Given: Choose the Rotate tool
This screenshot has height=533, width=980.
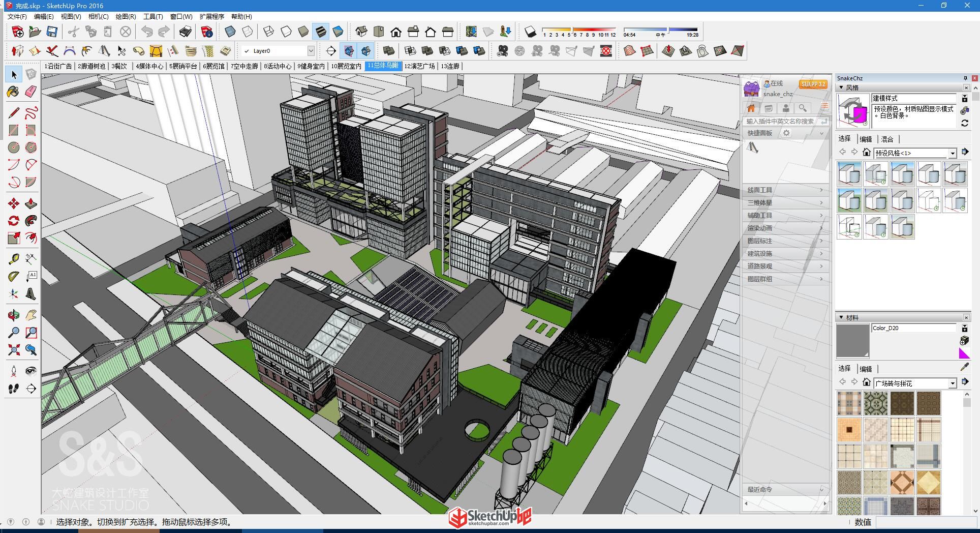Looking at the screenshot, I should coord(14,221).
